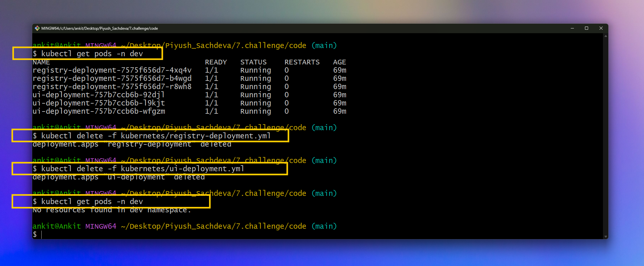Click the last 'kubectl get pods -n dev' command
Viewport: 644px width, 266px height.
coord(88,202)
